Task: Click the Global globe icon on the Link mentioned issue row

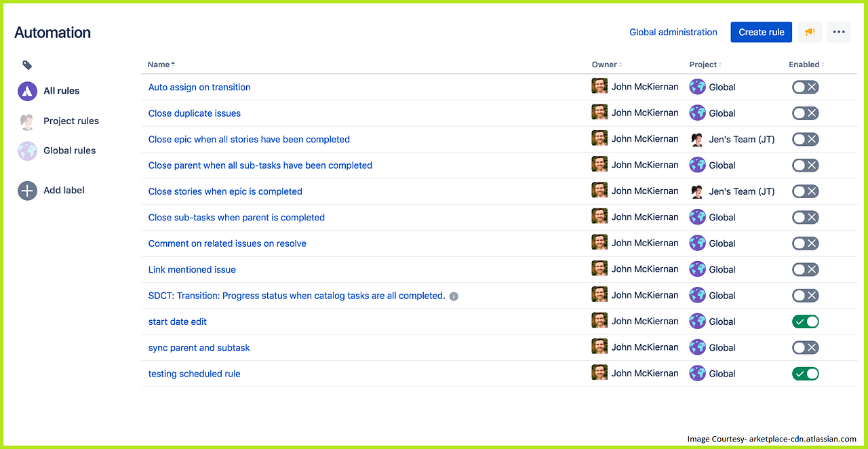Action: (x=697, y=269)
